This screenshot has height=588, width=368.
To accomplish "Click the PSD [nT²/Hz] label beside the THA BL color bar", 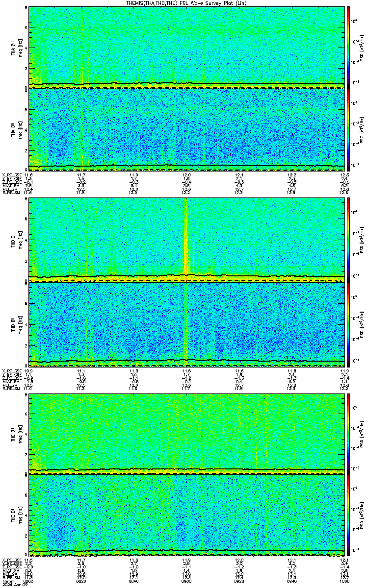I will (361, 48).
